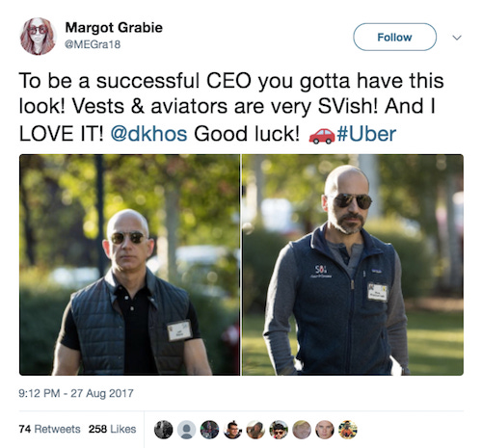Click the red car emoji
The image size is (482, 448).
[x=322, y=136]
